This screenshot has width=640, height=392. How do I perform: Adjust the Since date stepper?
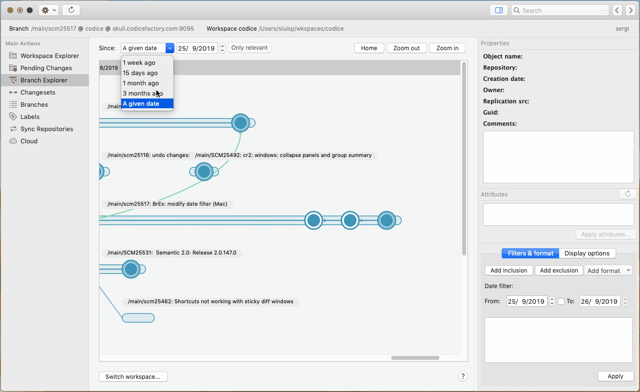click(x=222, y=48)
